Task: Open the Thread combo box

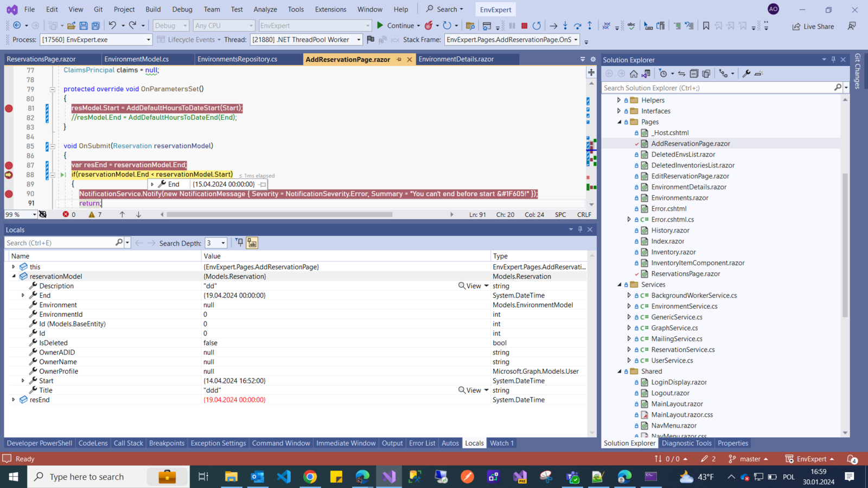Action: coord(306,40)
